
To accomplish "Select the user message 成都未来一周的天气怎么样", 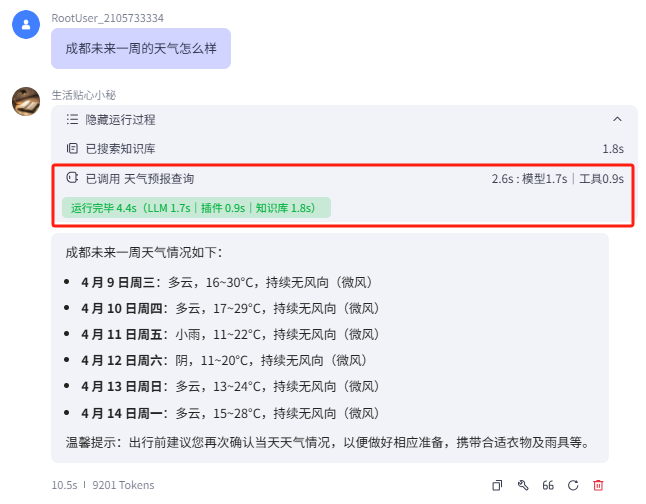I will (140, 48).
